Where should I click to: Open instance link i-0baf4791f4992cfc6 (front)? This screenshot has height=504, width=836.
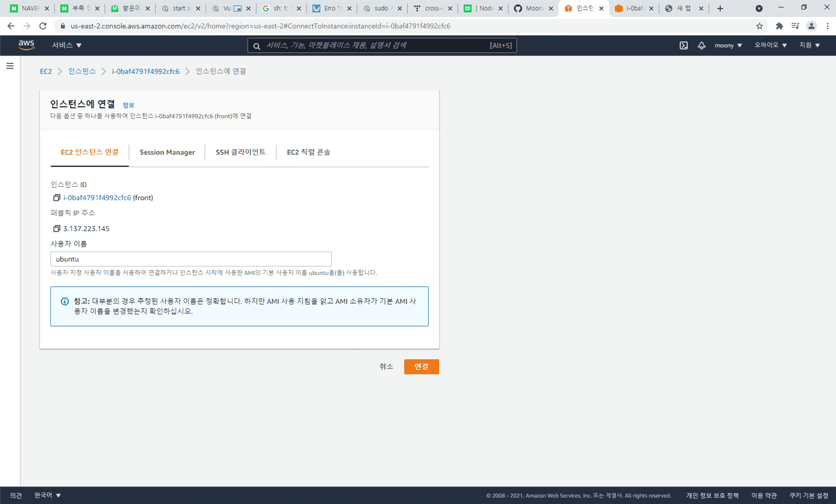point(97,198)
